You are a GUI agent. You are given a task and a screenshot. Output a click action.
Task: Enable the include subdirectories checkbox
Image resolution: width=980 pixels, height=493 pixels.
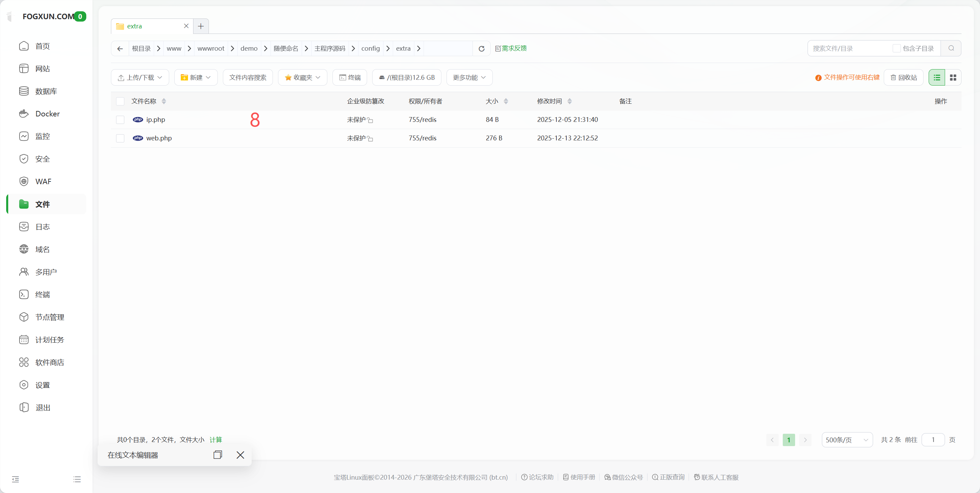tap(896, 48)
